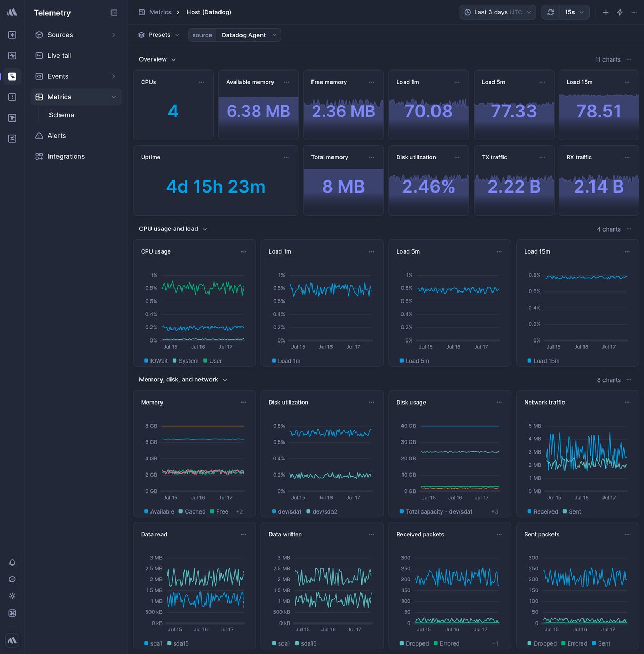Screen dimensions: 644x654
Task: Click the plus icon in top bar
Action: click(x=606, y=12)
